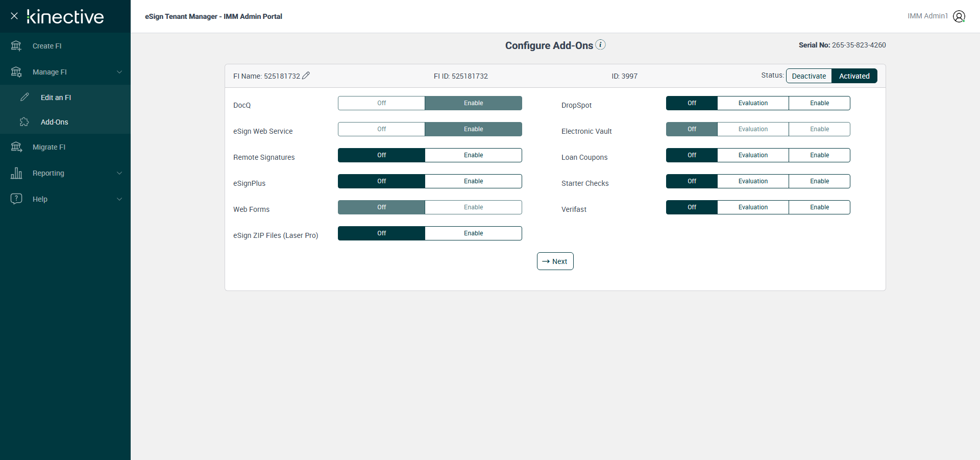Click the Manage FI bank gear icon
This screenshot has width=980, height=460.
pyautogui.click(x=16, y=72)
